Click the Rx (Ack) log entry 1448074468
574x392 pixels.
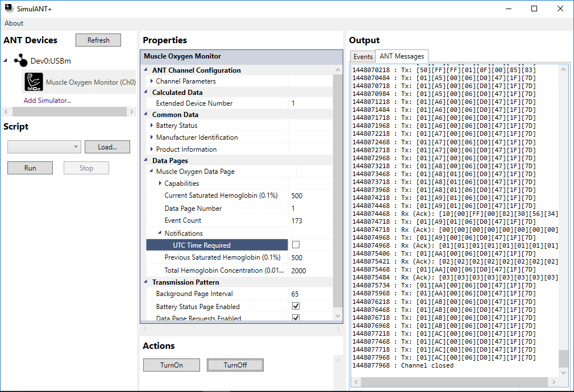tap(455, 214)
